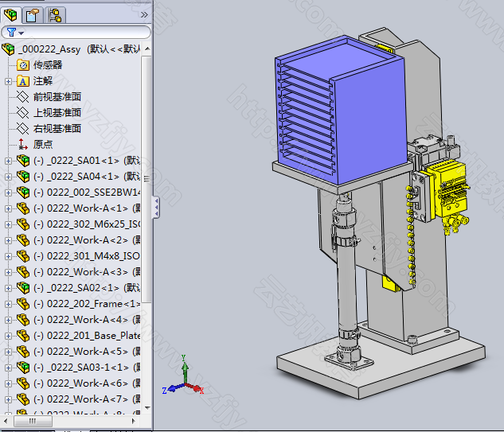Expand the 注解 annotations node

pyautogui.click(x=8, y=81)
